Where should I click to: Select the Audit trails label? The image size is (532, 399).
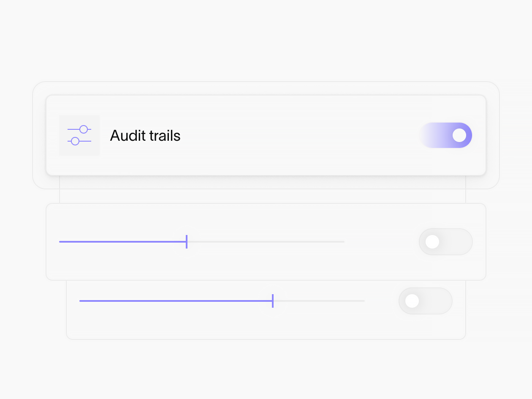[145, 136]
